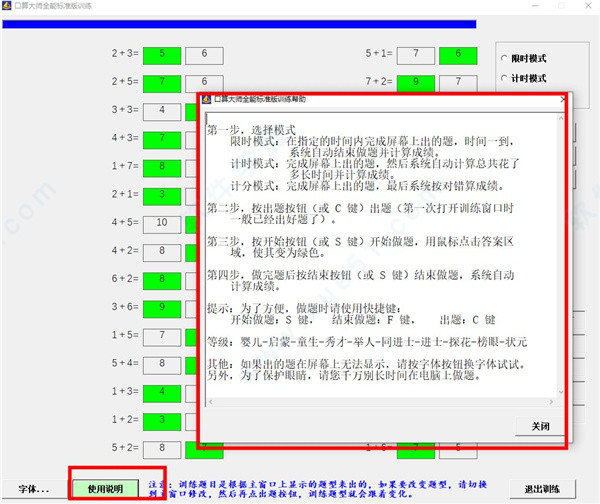Click the help text scrollbar down arrow

coord(561,392)
